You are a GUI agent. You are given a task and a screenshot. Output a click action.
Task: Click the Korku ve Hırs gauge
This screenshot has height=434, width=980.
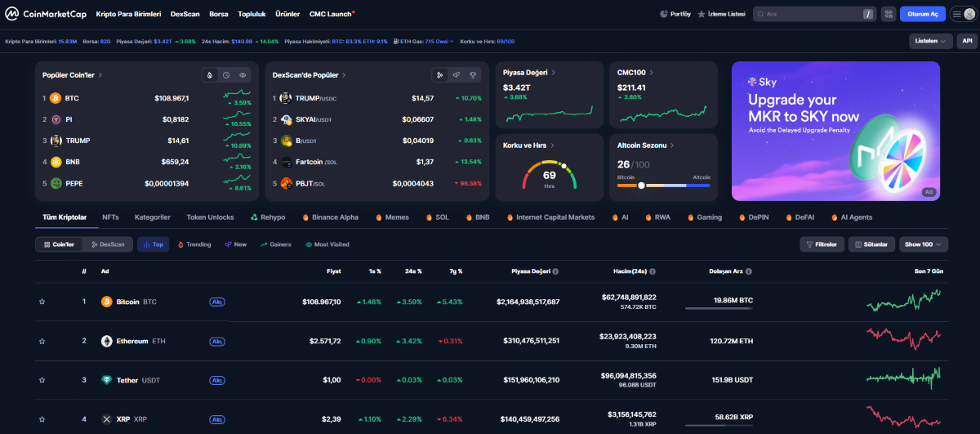point(550,174)
